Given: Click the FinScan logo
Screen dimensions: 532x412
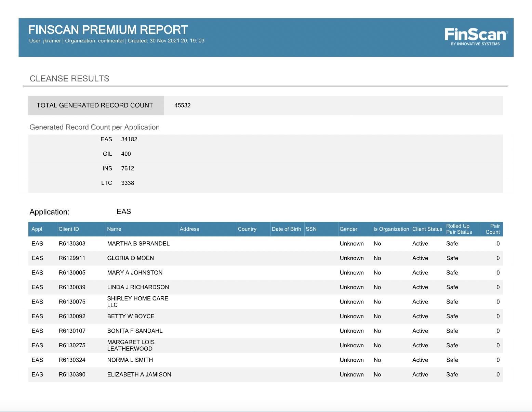Looking at the screenshot, I should click(476, 37).
